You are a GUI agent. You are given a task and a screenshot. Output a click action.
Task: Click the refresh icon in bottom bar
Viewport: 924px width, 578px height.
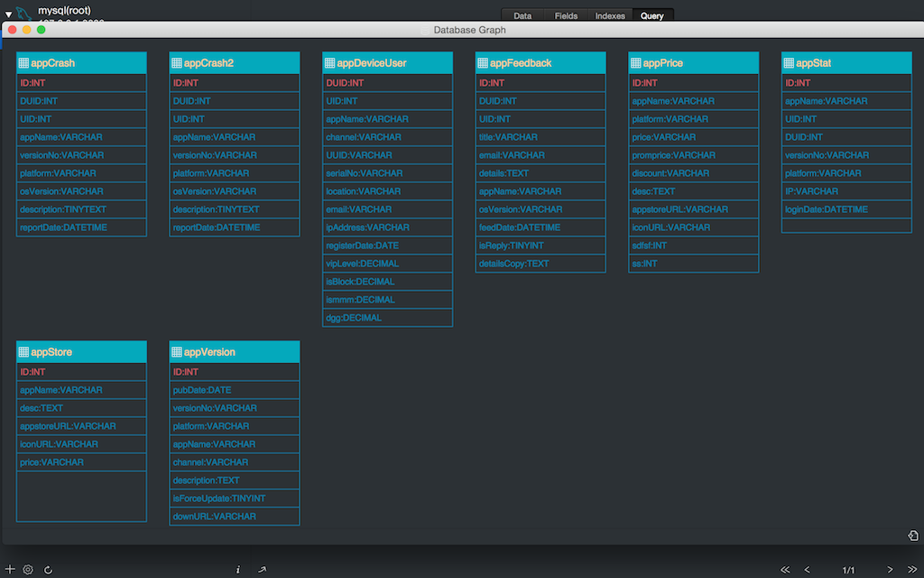click(x=48, y=570)
